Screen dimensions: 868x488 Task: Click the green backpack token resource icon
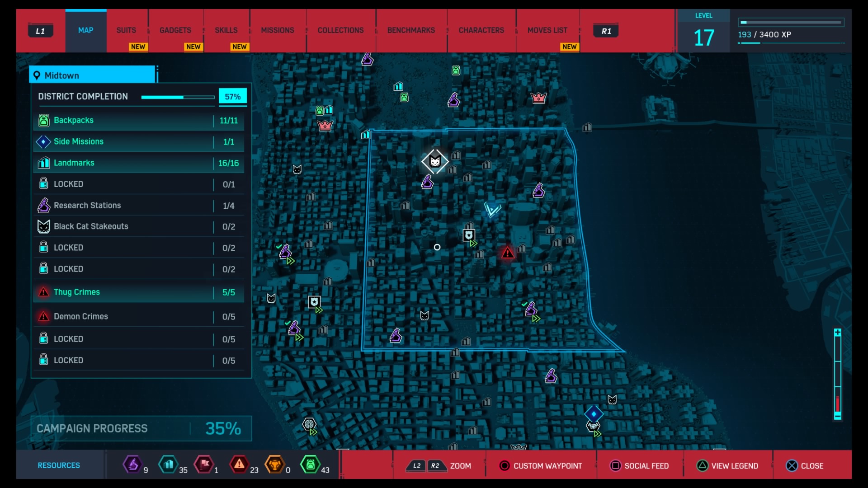coord(310,464)
